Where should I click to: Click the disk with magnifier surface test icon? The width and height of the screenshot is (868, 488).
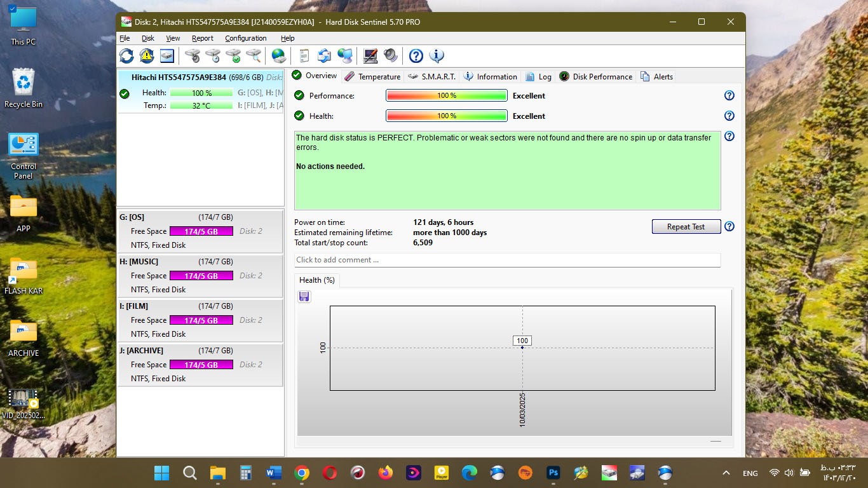pyautogui.click(x=254, y=56)
